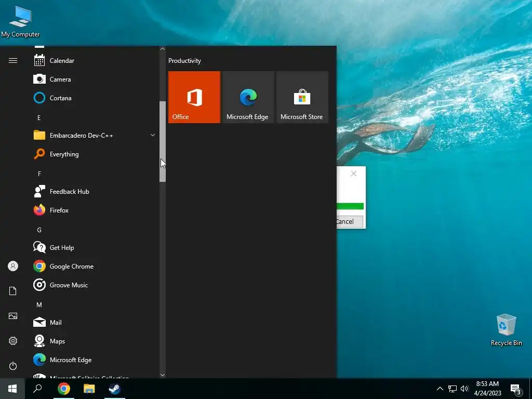
Task: Open network status in system tray
Action: [x=453, y=389]
